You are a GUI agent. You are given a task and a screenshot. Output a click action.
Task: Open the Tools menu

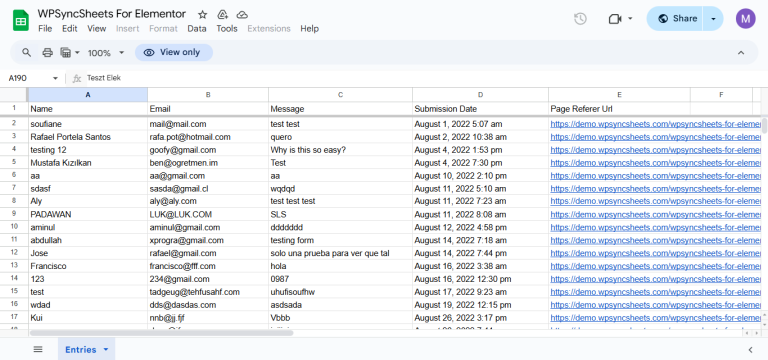click(x=227, y=28)
